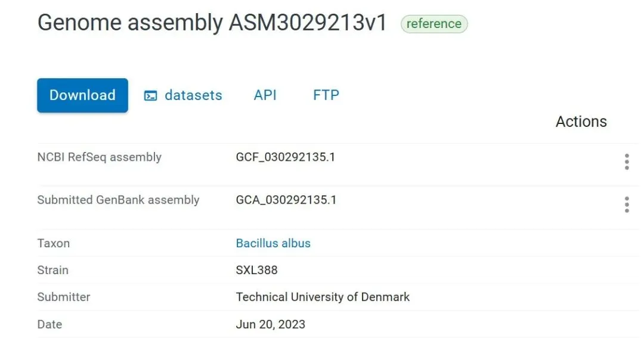The height and width of the screenshot is (345, 644).
Task: Click the GCA_030292135.1 accession text
Action: [x=286, y=200]
